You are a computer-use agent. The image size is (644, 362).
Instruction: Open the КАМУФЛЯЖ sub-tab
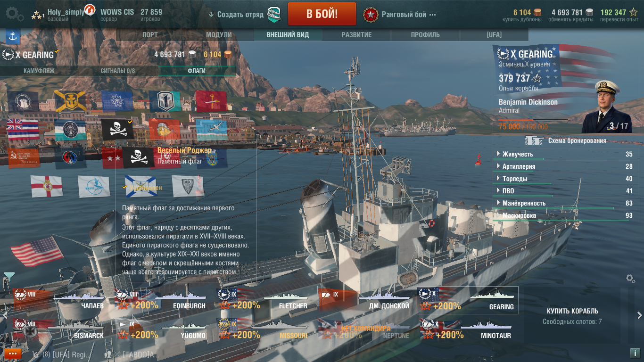coord(39,71)
